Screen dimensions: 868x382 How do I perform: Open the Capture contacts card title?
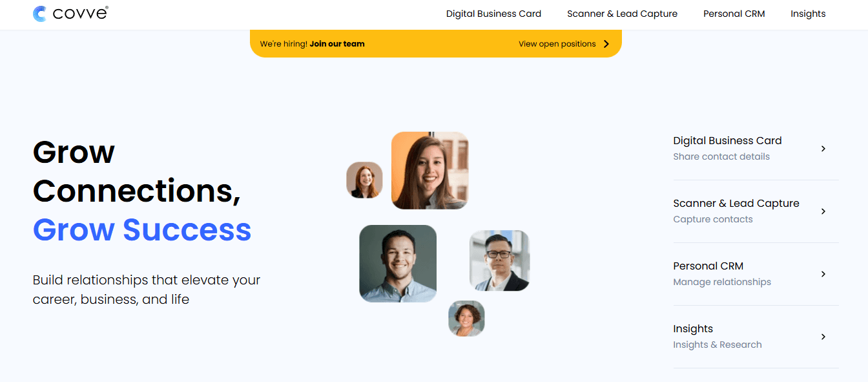point(736,203)
